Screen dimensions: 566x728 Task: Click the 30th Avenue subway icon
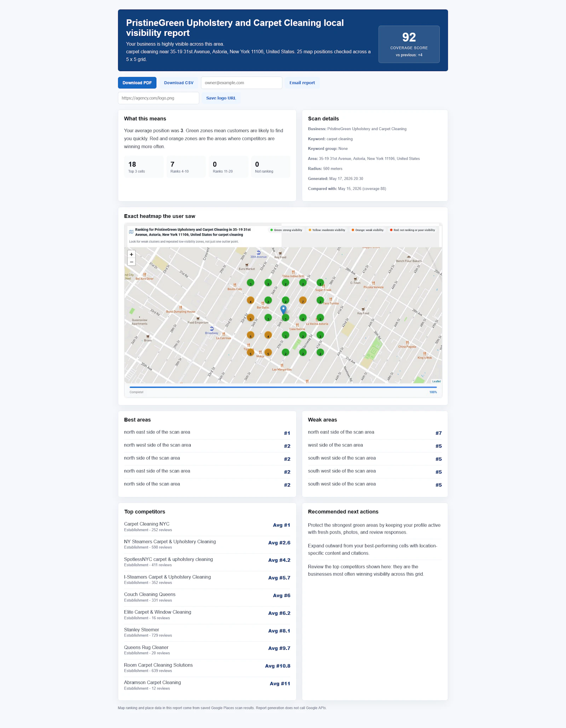tap(259, 253)
